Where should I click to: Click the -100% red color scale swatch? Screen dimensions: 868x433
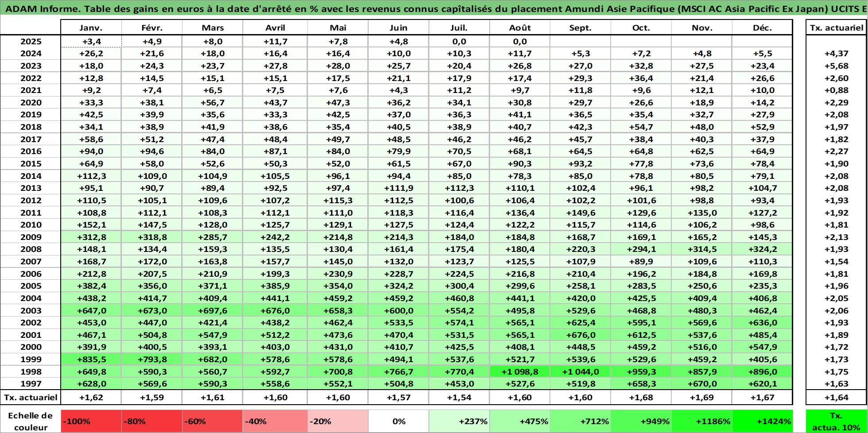tap(91, 421)
